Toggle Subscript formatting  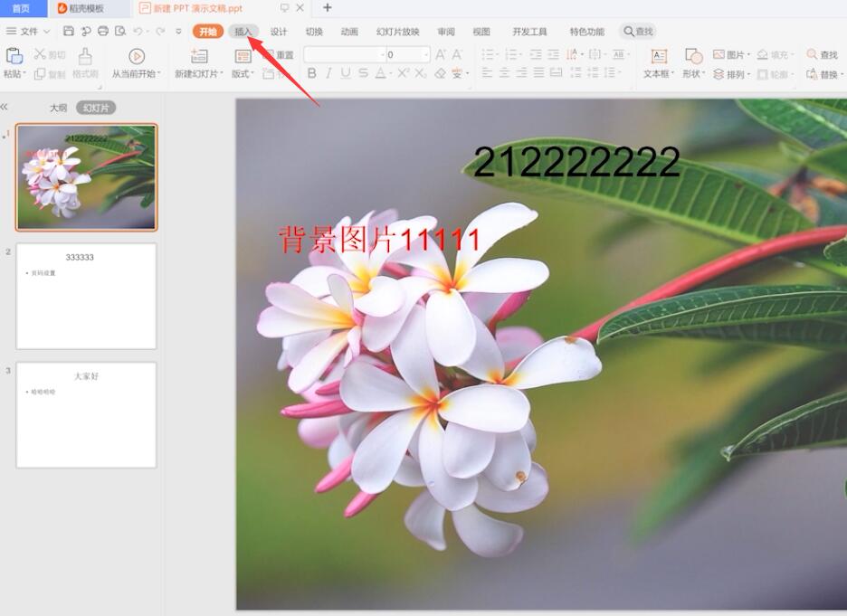pyautogui.click(x=421, y=73)
